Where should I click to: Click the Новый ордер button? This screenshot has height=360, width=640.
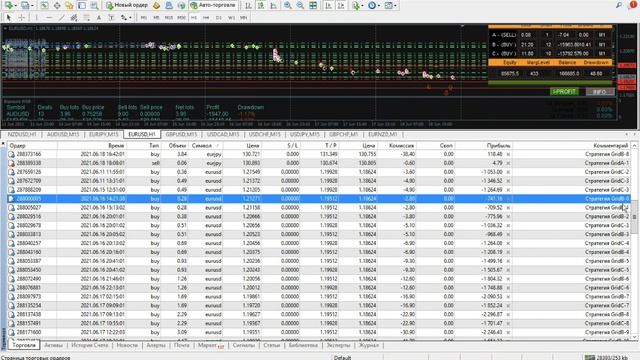[x=127, y=5]
